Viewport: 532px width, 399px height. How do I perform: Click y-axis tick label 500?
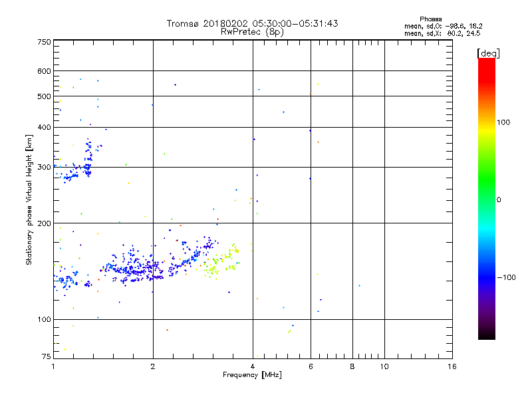coord(44,96)
